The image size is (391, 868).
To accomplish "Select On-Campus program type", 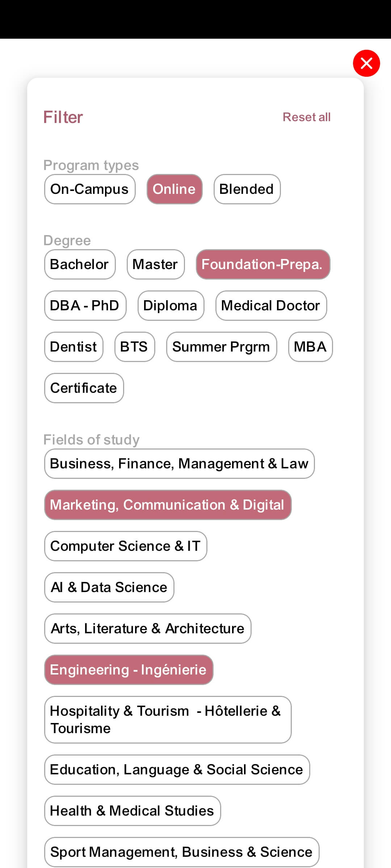I will click(x=89, y=189).
